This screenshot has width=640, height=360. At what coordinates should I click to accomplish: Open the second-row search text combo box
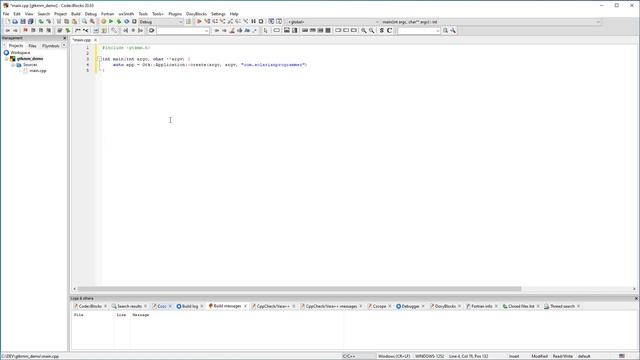(x=183, y=31)
